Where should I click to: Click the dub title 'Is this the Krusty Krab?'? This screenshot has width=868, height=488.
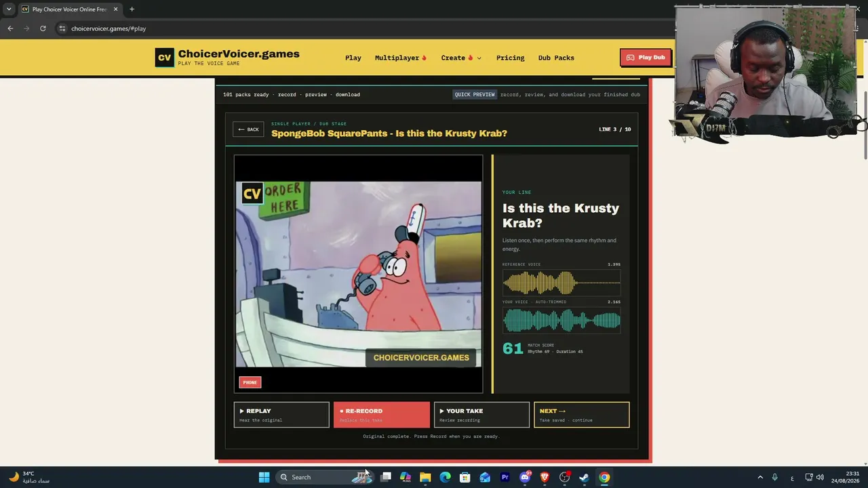point(389,134)
